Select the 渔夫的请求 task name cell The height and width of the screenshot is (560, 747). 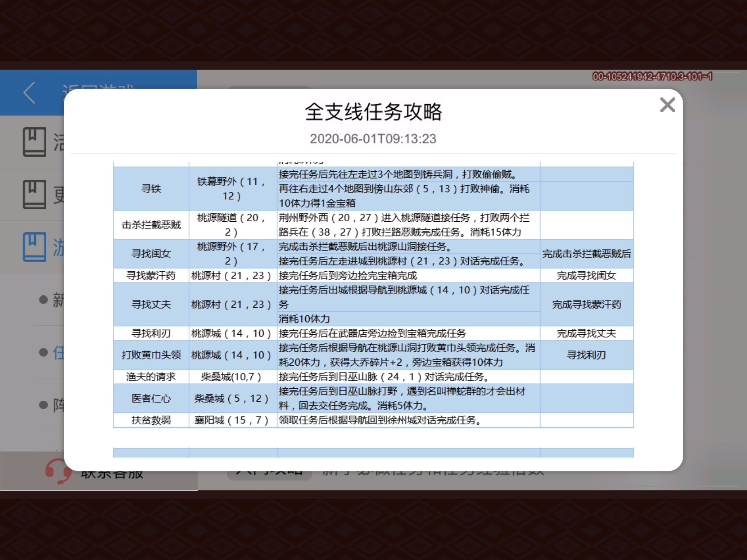(151, 377)
